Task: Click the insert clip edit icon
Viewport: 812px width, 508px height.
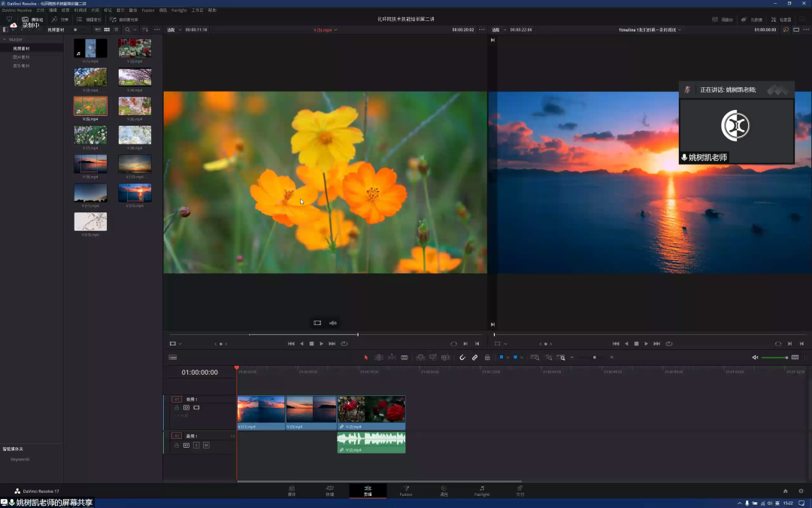Action: click(420, 357)
